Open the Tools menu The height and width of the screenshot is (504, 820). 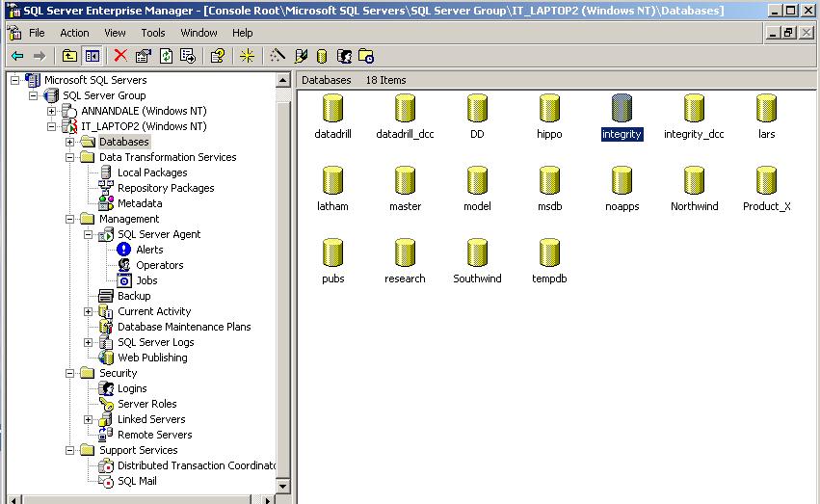tap(152, 33)
